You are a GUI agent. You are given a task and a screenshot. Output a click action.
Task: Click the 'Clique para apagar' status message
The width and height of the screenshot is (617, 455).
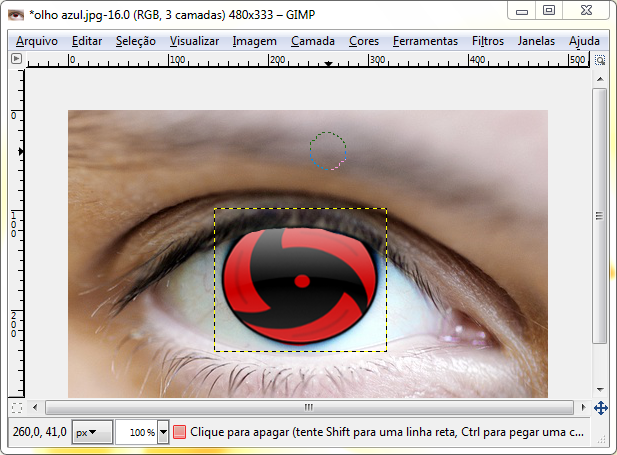coord(387,432)
